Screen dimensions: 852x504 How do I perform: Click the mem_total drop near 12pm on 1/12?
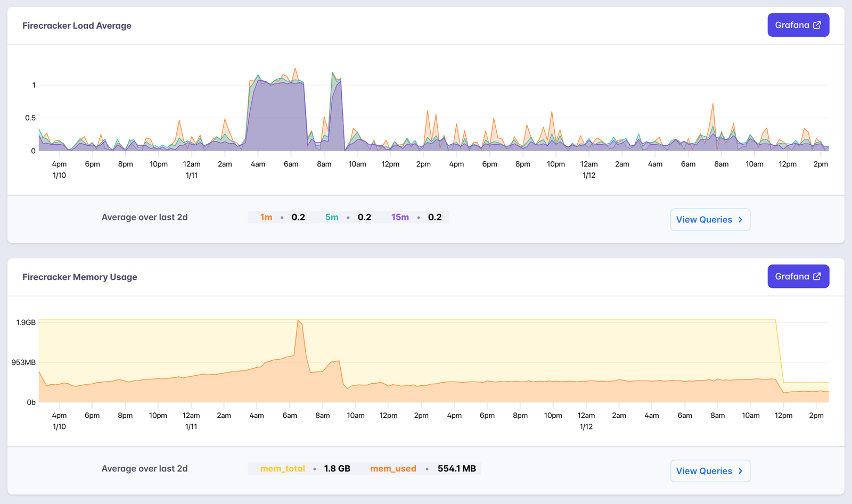[780, 351]
